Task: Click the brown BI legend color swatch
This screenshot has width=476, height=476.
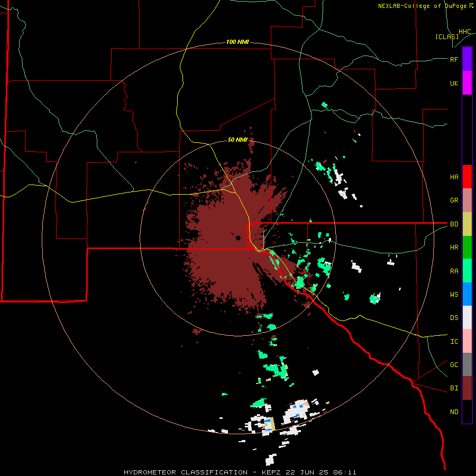Action: [467, 388]
